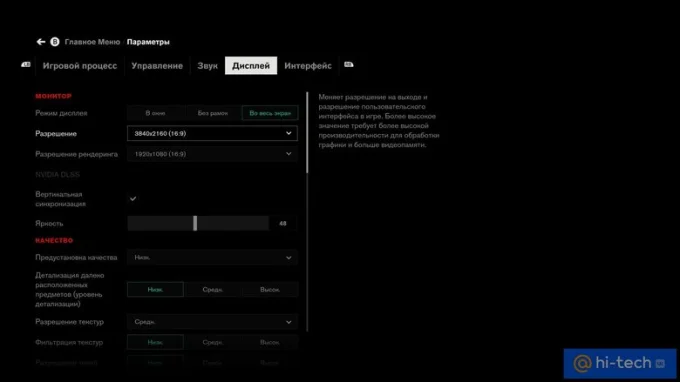Image resolution: width=680 pixels, height=382 pixels.
Task: Click the Яркость slider handle
Action: [195, 223]
